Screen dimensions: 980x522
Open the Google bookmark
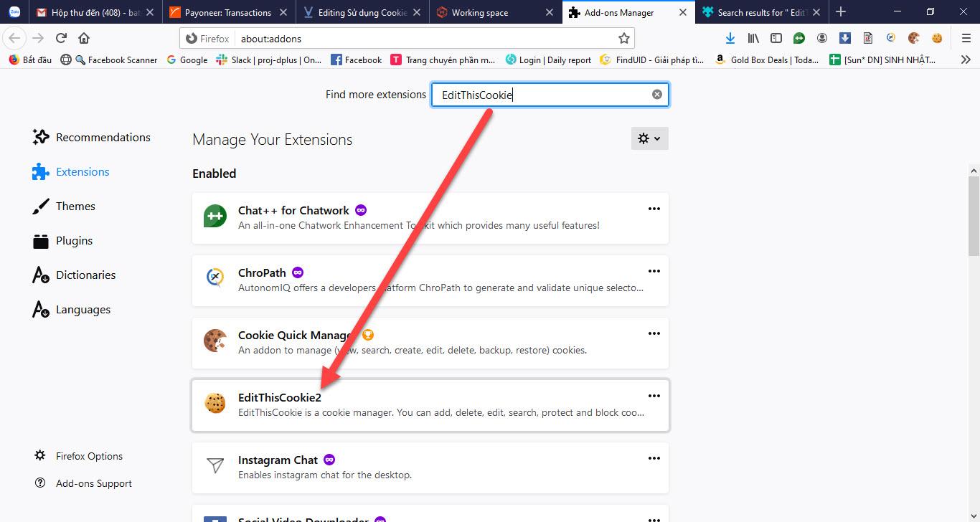coord(187,60)
